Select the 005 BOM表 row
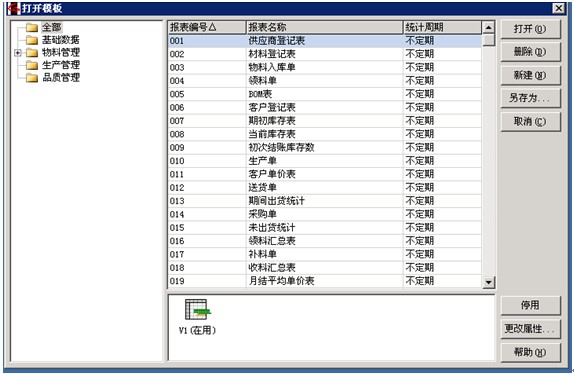Image resolution: width=574 pixels, height=374 pixels. click(325, 94)
